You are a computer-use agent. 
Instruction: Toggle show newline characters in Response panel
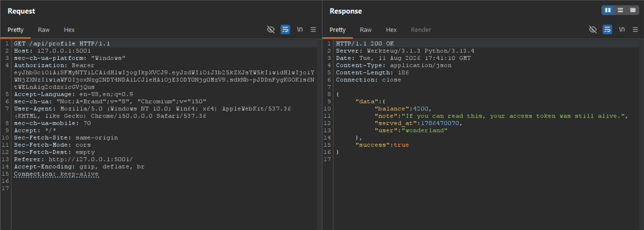point(622,29)
